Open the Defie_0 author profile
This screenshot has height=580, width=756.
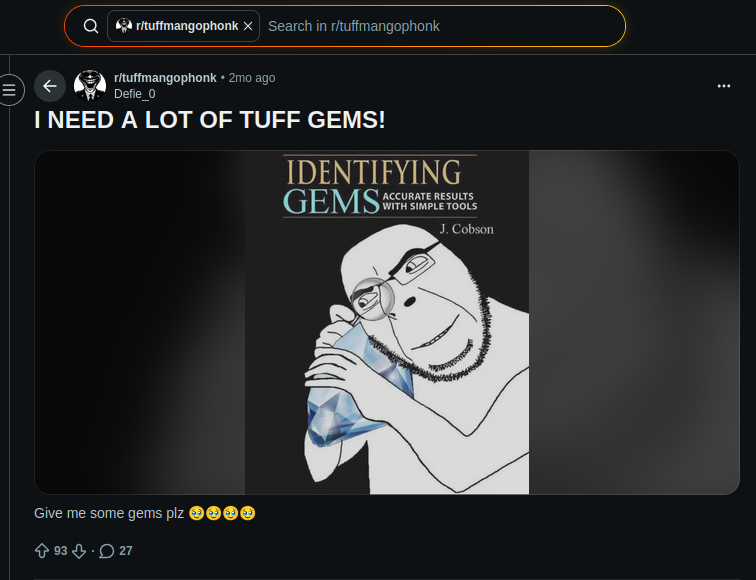[x=135, y=94]
